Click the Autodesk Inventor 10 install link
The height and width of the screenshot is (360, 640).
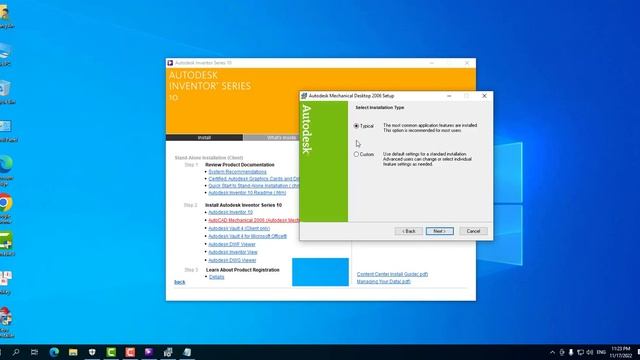(x=230, y=212)
